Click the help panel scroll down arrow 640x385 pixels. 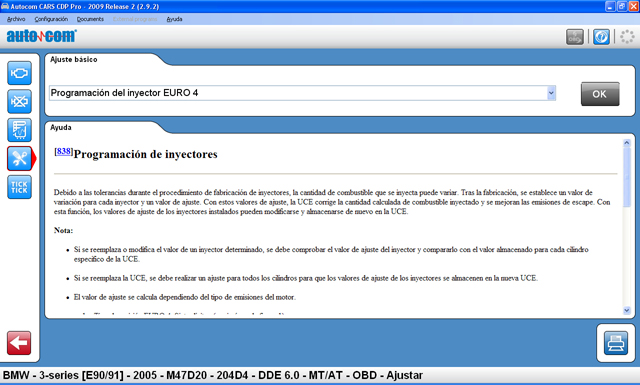coord(627,311)
